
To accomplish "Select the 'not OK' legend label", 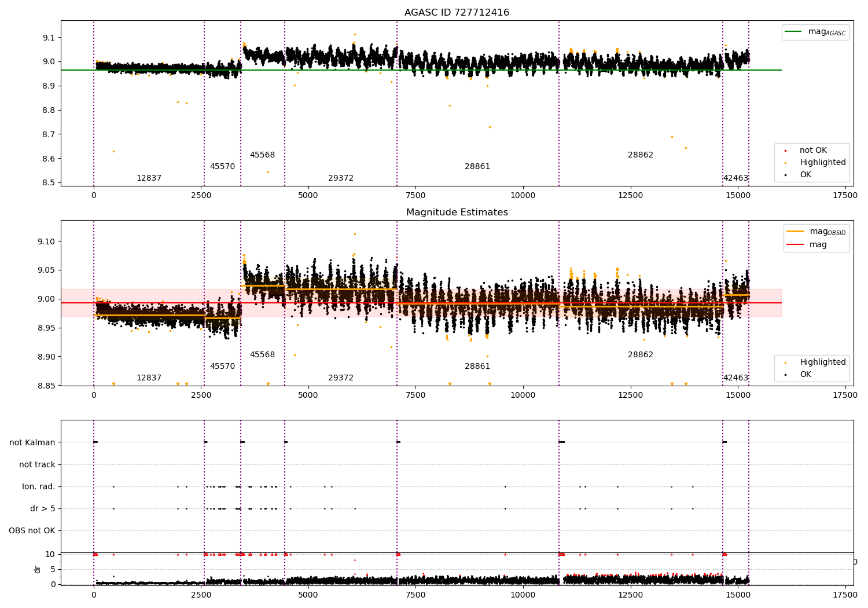I will [x=813, y=151].
